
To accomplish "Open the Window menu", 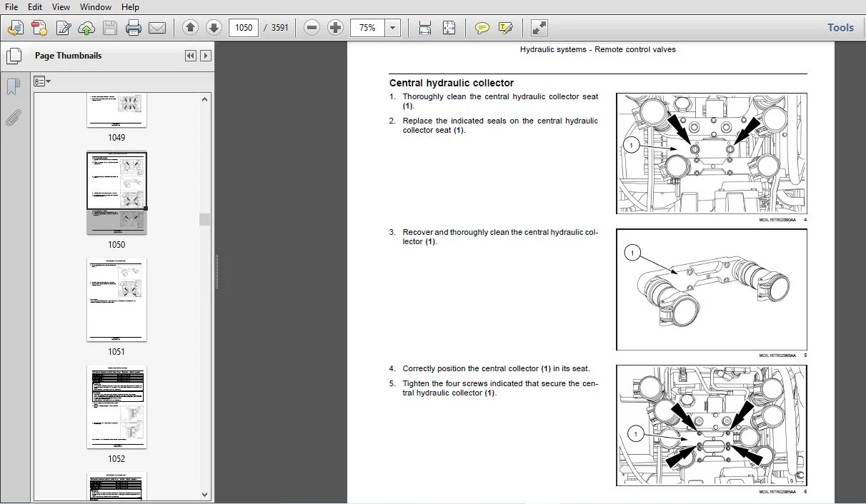I will pos(95,7).
